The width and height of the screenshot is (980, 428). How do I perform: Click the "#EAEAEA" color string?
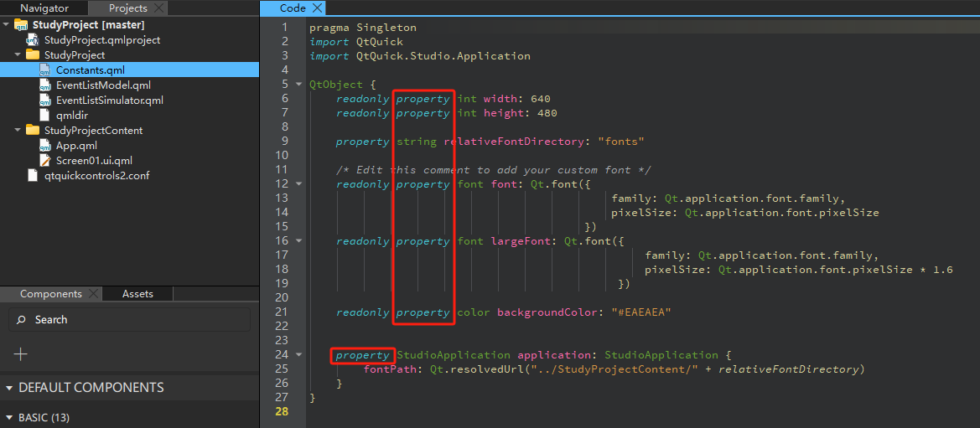click(641, 312)
